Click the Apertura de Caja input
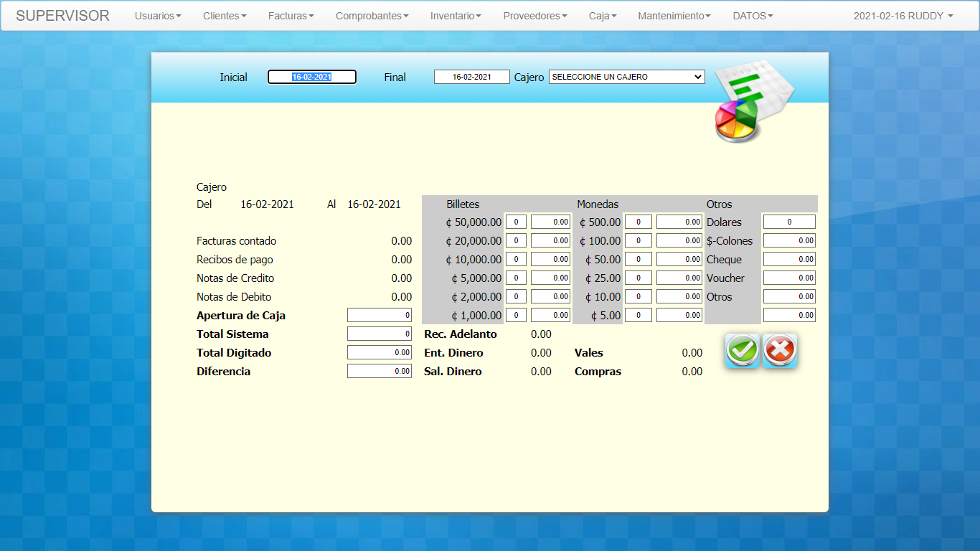 [x=380, y=315]
